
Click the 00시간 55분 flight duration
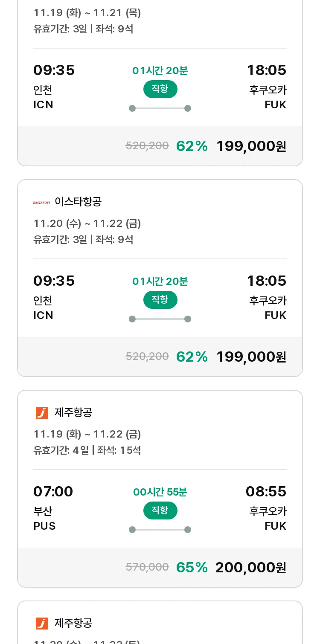pos(160,492)
